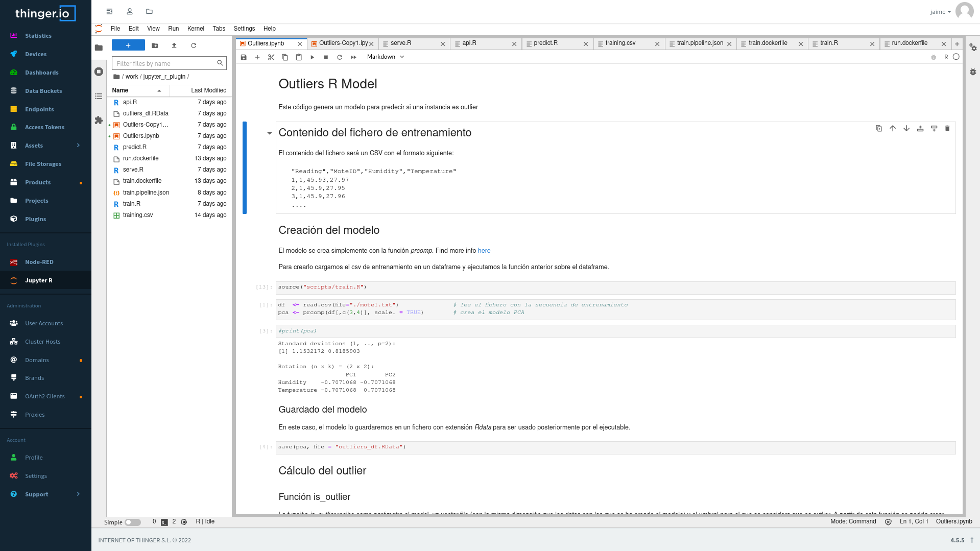Screen dimensions: 980x551
Task: Toggle the Simple interface mode switch
Action: (x=133, y=522)
